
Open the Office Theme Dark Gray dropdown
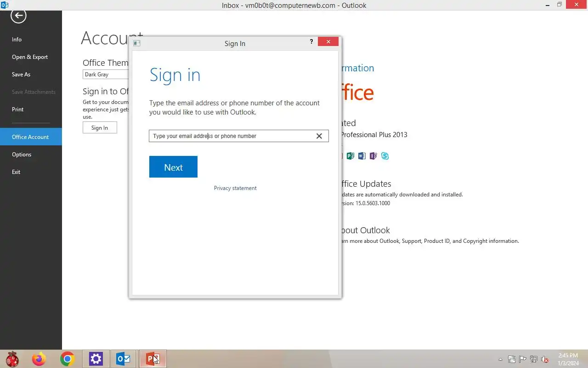[x=106, y=75]
